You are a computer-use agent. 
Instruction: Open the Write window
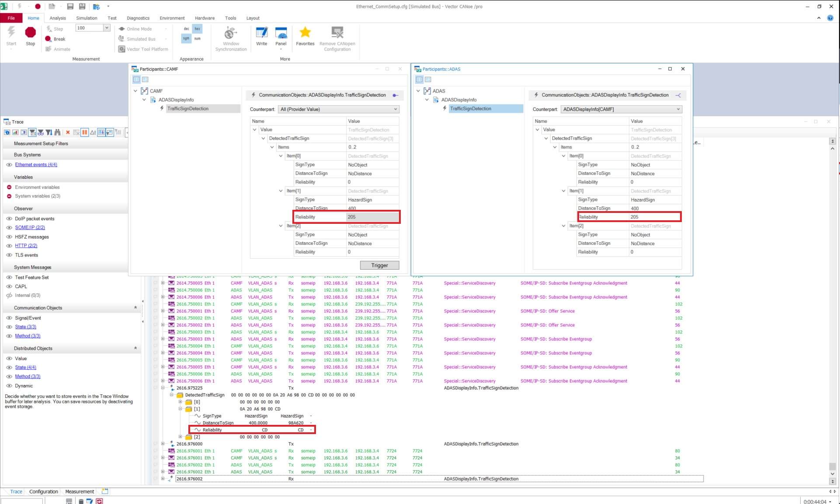(261, 35)
